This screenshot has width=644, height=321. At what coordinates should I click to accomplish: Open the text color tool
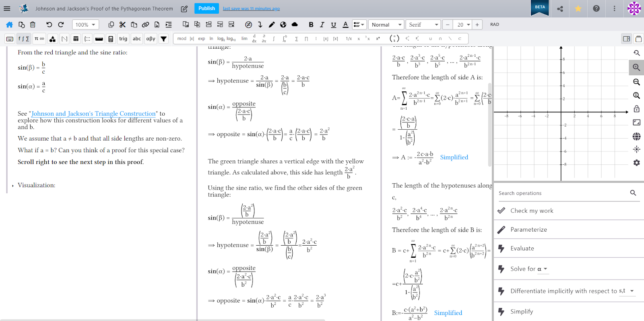click(x=345, y=25)
